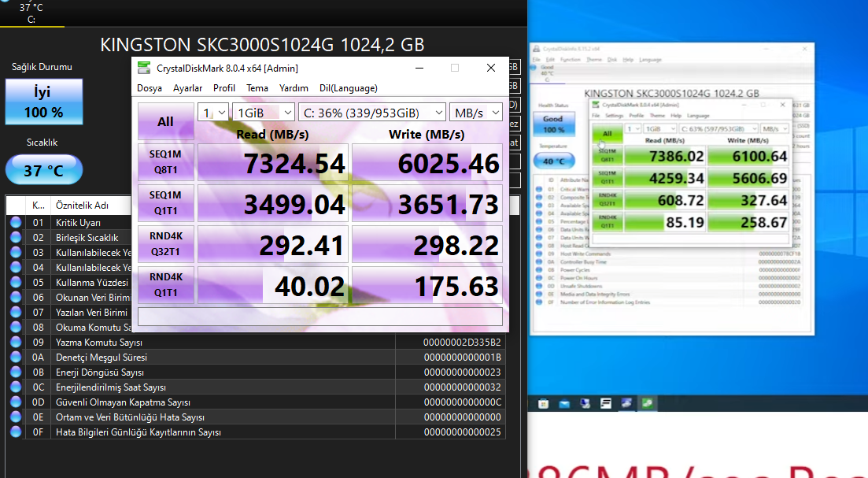
Task: Open test count dropdown in right window
Action: (633, 128)
